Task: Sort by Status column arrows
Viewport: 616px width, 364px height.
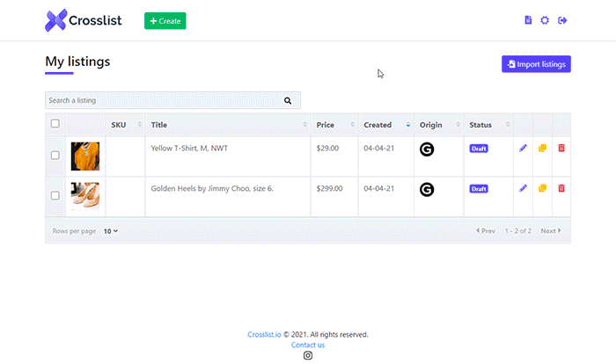Action: coord(508,125)
